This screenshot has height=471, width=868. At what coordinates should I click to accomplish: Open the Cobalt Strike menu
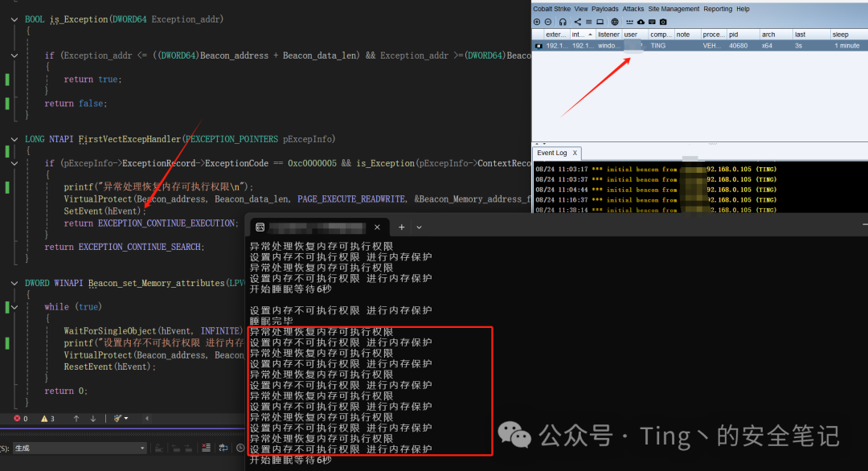(551, 9)
